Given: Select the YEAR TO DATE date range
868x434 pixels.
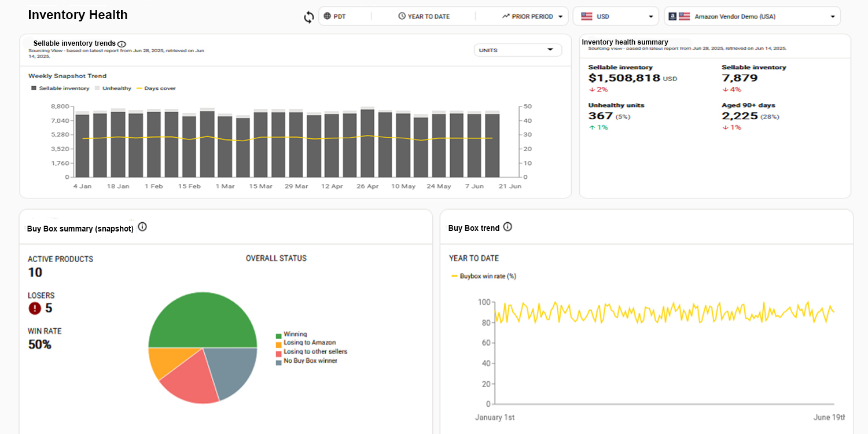Looking at the screenshot, I should tap(428, 16).
